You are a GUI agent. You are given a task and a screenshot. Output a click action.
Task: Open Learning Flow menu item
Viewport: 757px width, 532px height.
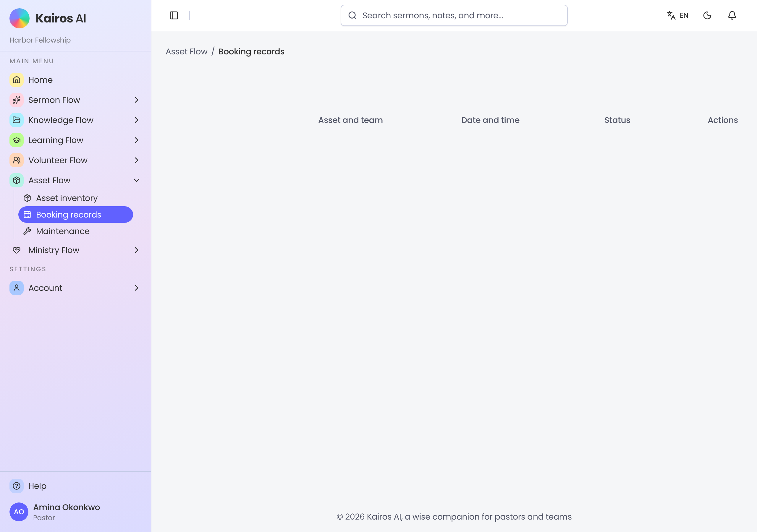[75, 140]
